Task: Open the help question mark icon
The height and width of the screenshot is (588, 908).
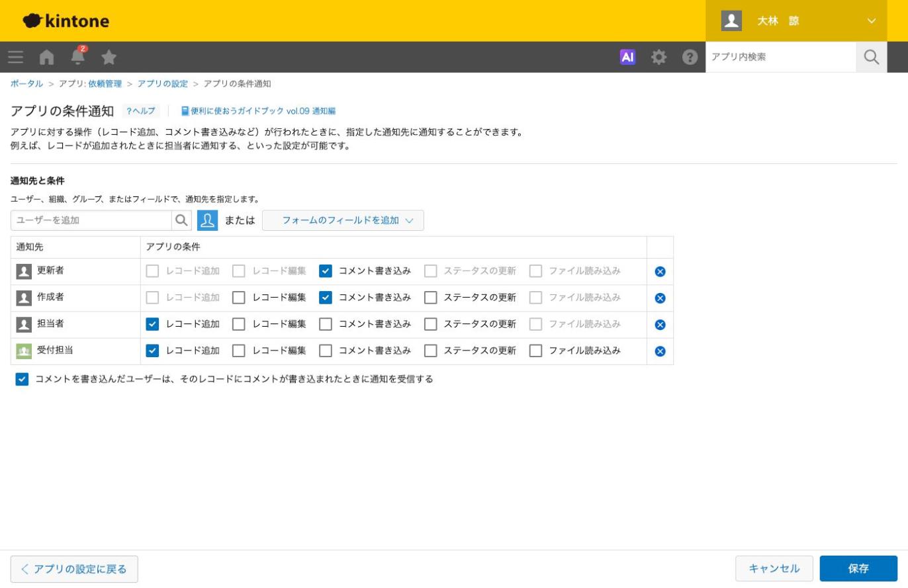Action: (690, 57)
